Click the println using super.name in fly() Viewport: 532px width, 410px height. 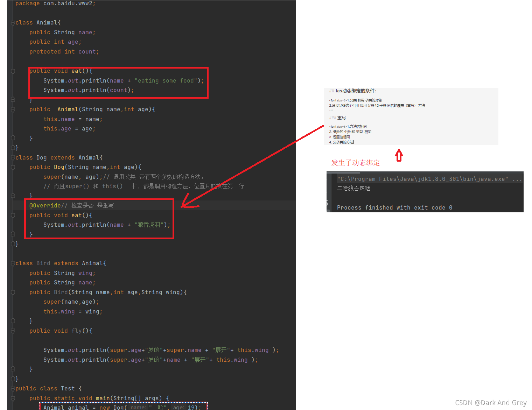pos(161,350)
